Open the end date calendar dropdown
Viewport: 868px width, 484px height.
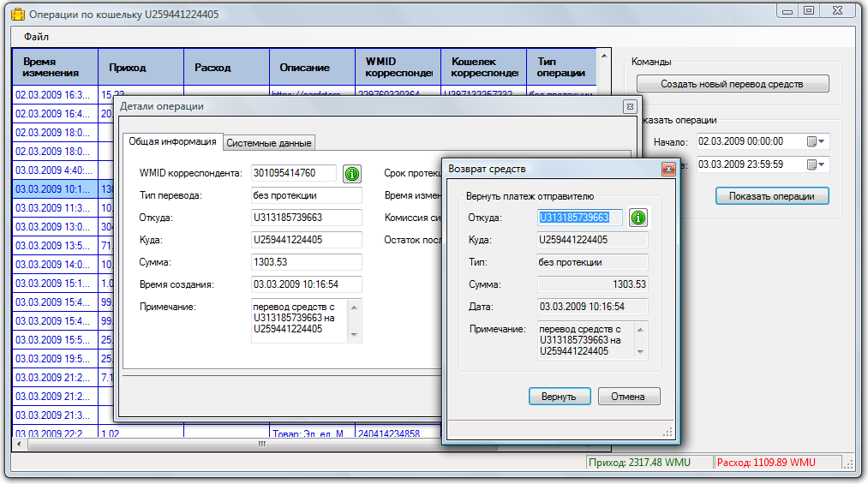pos(815,164)
